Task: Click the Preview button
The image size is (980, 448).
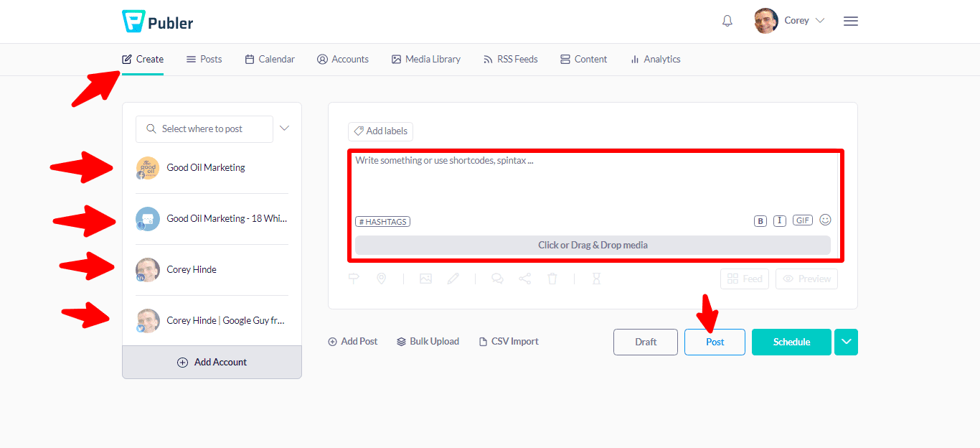Action: pyautogui.click(x=806, y=279)
